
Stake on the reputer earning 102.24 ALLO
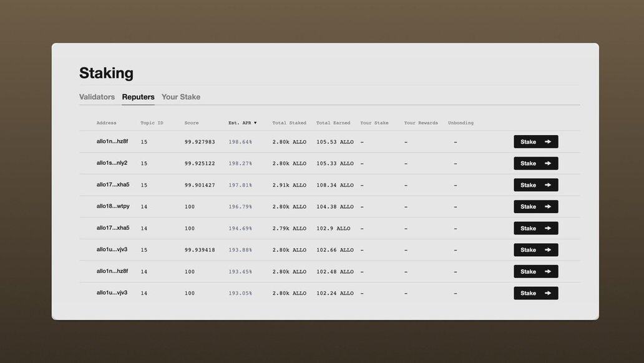pos(535,293)
